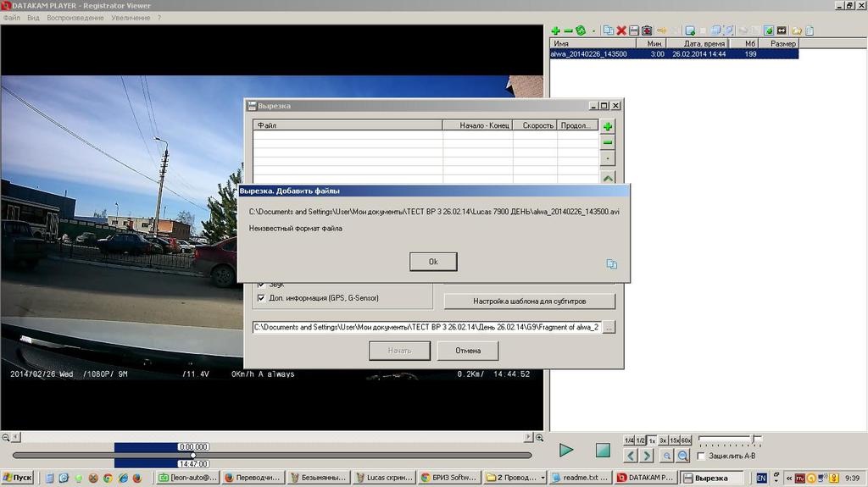Click the larger magnifier zoom icon
This screenshot has height=487, width=868.
[682, 456]
